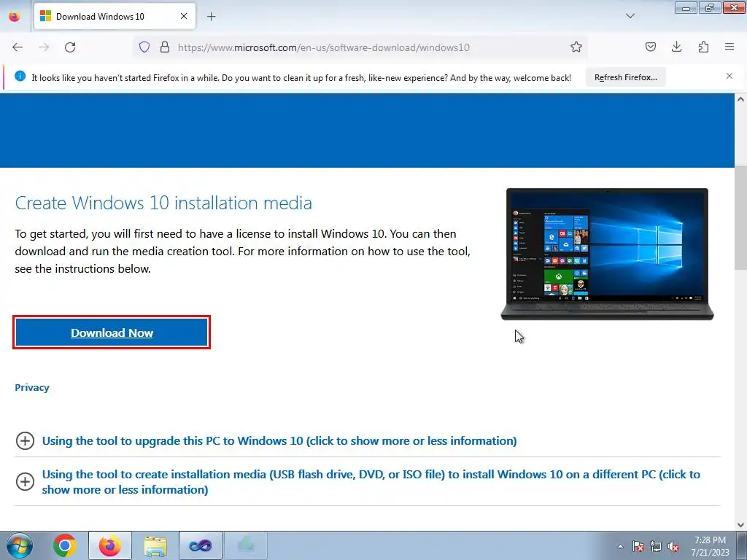Click Using the tool to create installation media link
Viewport: 747px width, 560px height.
pos(371,482)
